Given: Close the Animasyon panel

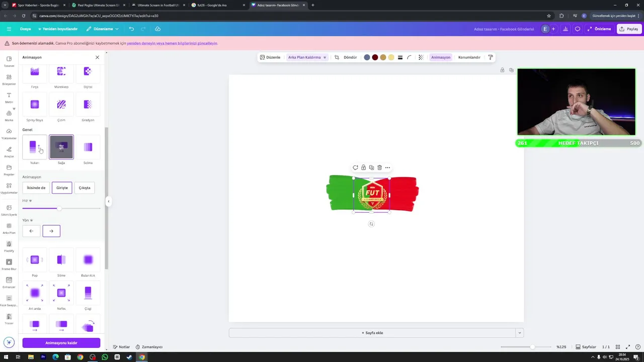Looking at the screenshot, I should pos(97,57).
